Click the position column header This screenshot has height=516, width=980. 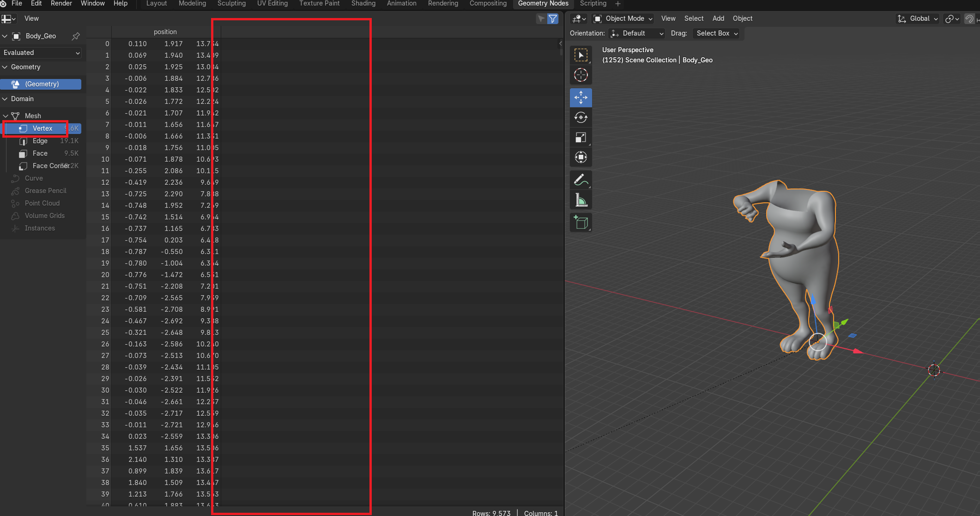coord(165,32)
